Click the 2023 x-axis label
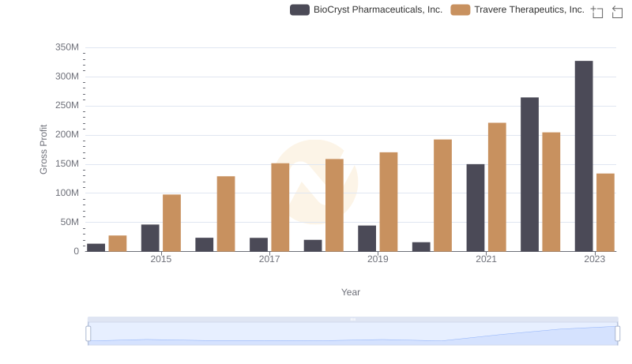This screenshot has width=632, height=364. (595, 259)
